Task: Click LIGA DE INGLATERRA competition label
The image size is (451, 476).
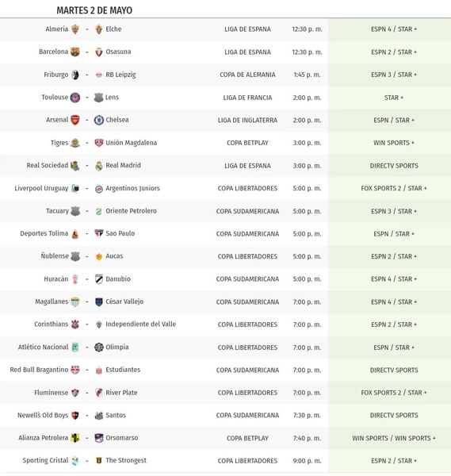Action: click(x=247, y=121)
